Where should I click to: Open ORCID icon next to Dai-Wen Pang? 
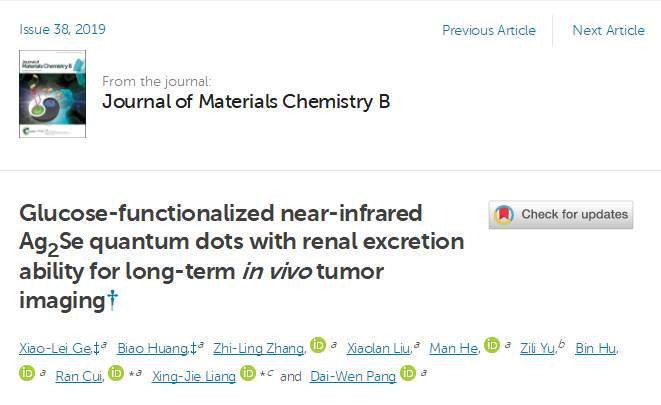tap(408, 373)
